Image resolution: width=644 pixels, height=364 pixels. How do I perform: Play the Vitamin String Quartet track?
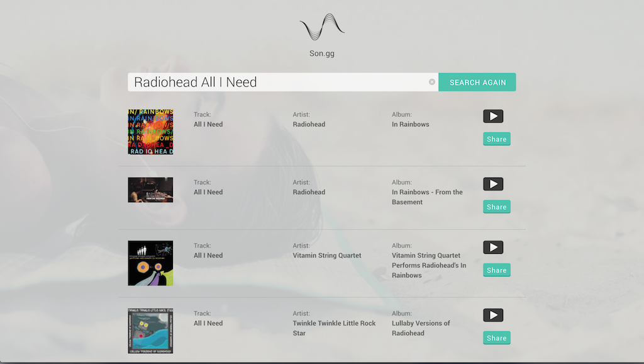(493, 247)
